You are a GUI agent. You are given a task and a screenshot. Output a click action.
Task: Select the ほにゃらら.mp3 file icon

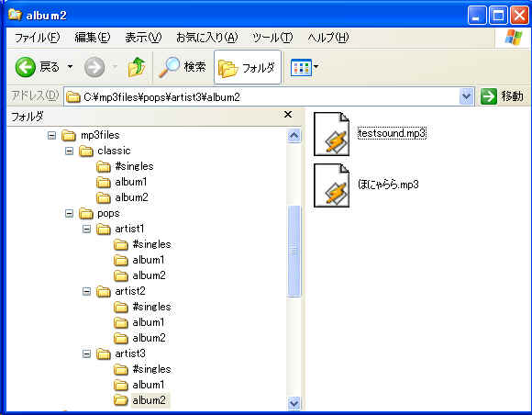(x=331, y=185)
